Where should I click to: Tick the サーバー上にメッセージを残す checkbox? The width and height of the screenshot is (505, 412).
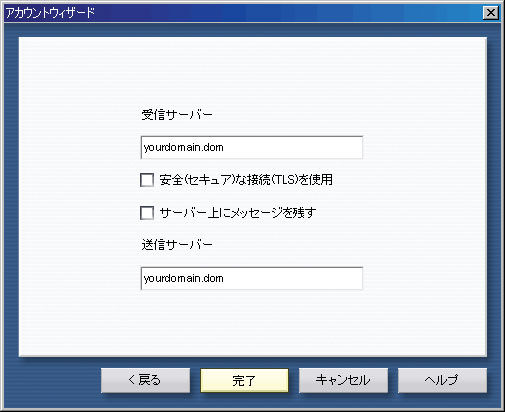(x=147, y=213)
